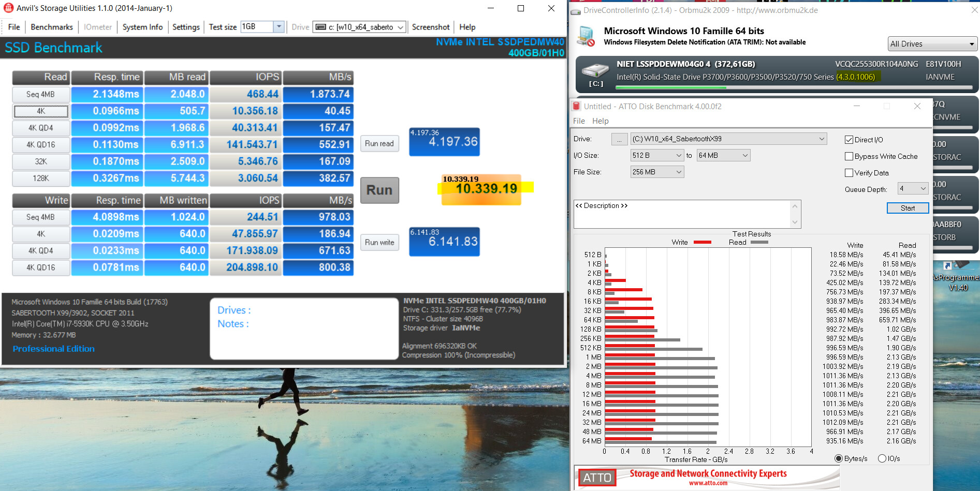Click the read score 4.197.36
This screenshot has width=980, height=491.
pos(444,142)
